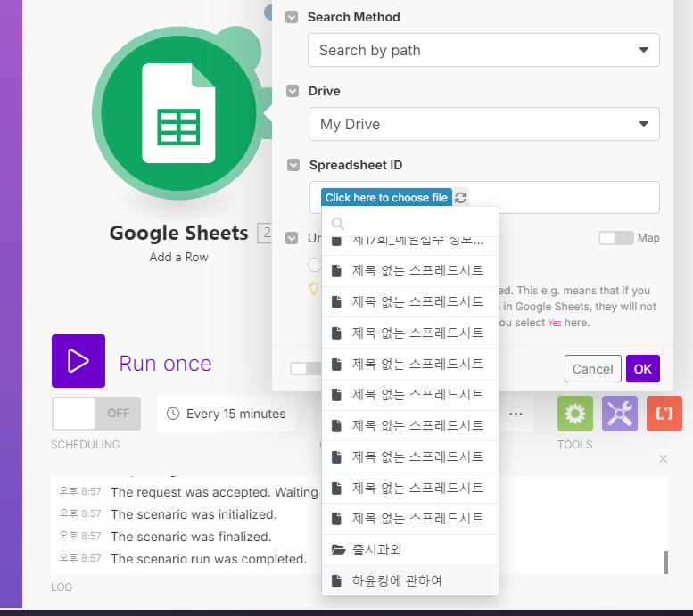Enable the Map toggle switch
The image size is (693, 616).
pyautogui.click(x=616, y=238)
